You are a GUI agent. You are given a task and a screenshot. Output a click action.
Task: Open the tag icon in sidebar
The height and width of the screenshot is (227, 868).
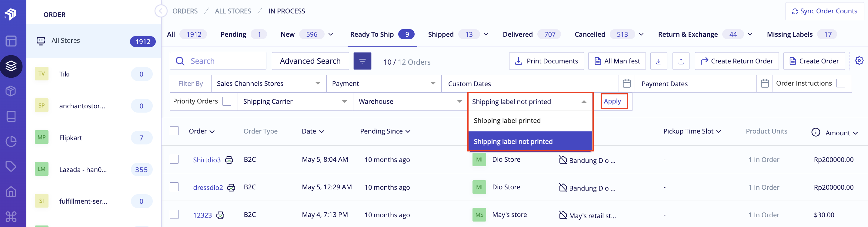pyautogui.click(x=11, y=166)
